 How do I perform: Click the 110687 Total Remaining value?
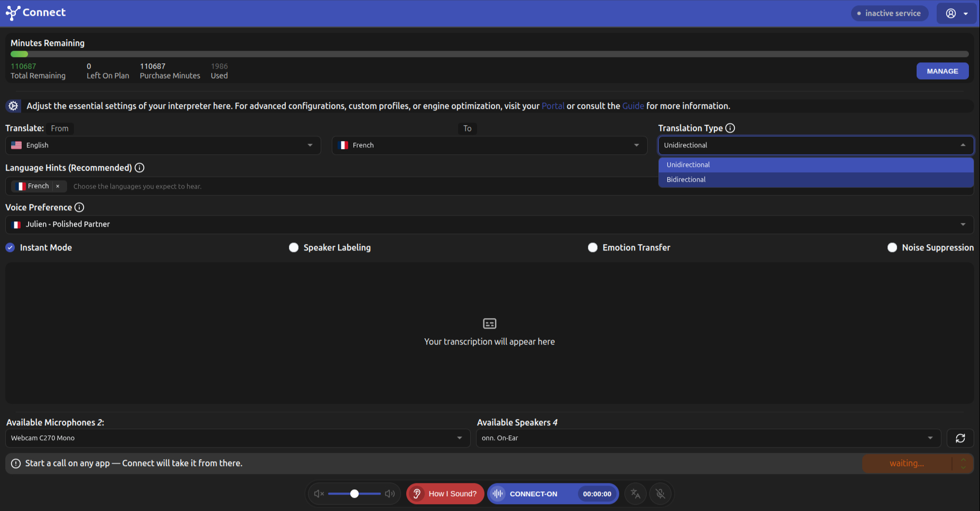coord(24,66)
